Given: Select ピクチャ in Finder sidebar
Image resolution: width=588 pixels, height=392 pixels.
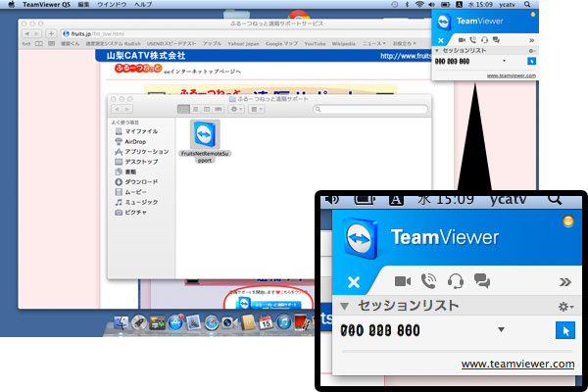Looking at the screenshot, I should click(131, 213).
